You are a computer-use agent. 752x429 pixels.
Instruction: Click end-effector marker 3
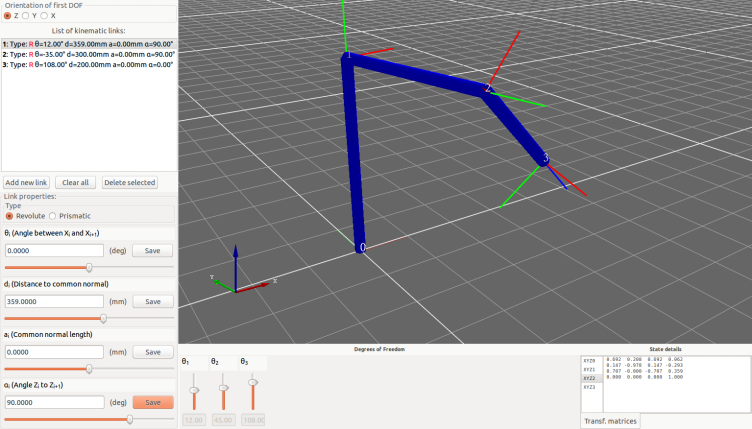[x=544, y=159]
